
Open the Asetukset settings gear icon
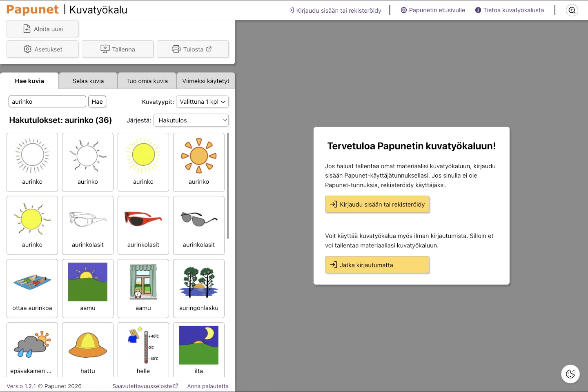(x=27, y=49)
